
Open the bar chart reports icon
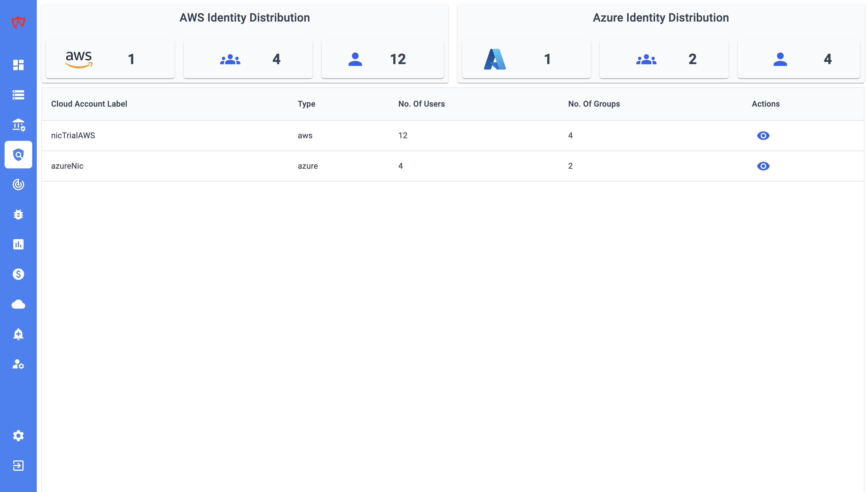coord(18,244)
